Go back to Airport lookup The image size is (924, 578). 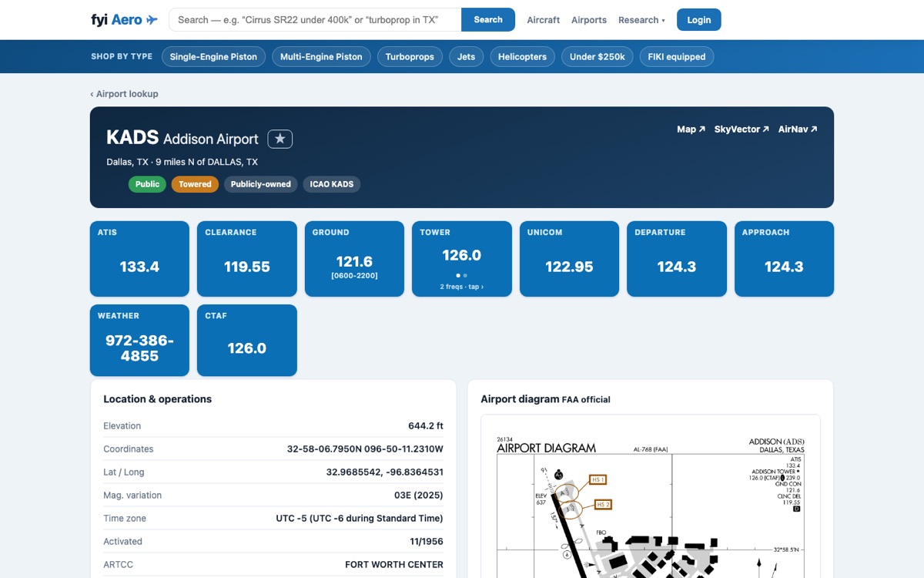click(124, 94)
